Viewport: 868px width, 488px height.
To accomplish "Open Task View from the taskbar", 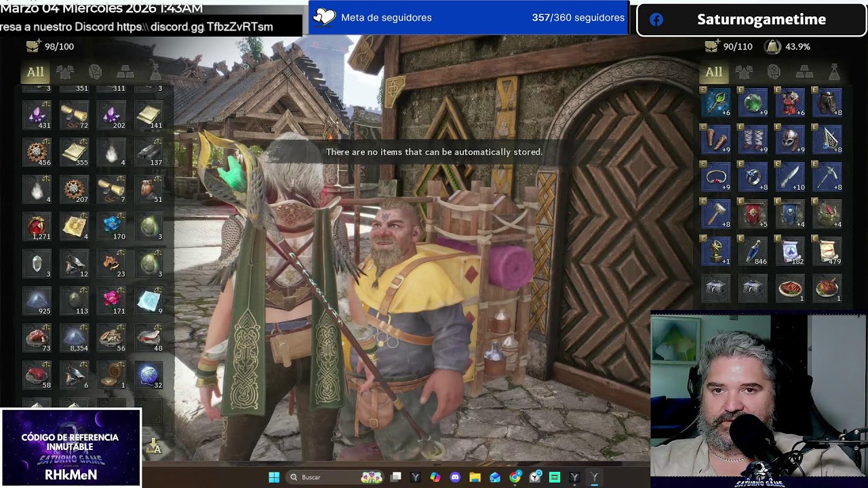I will pos(397,477).
